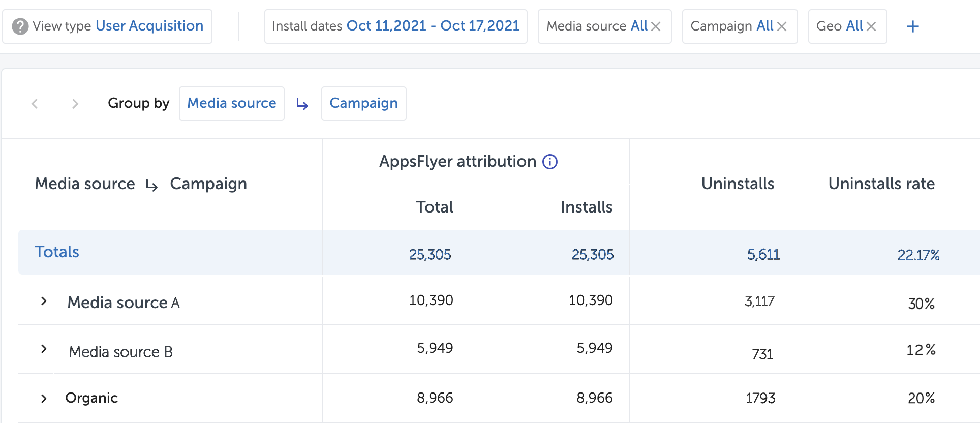
Task: Sort by Uninstalls column header
Action: (x=738, y=184)
